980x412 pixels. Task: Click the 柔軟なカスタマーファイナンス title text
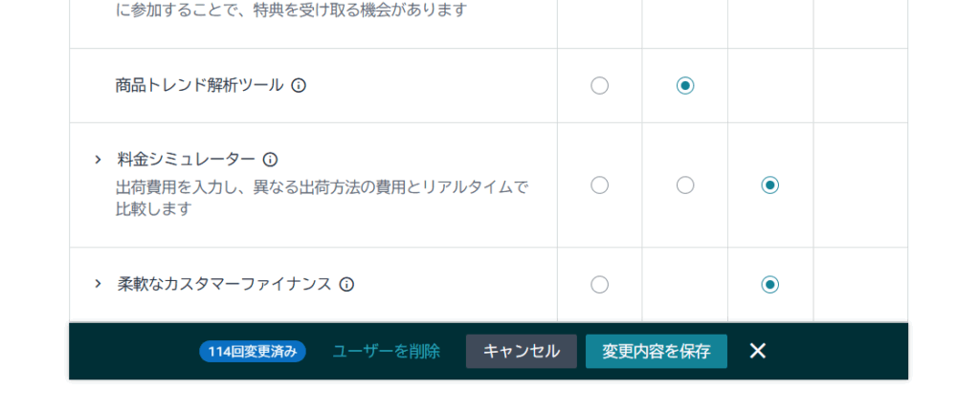click(224, 284)
